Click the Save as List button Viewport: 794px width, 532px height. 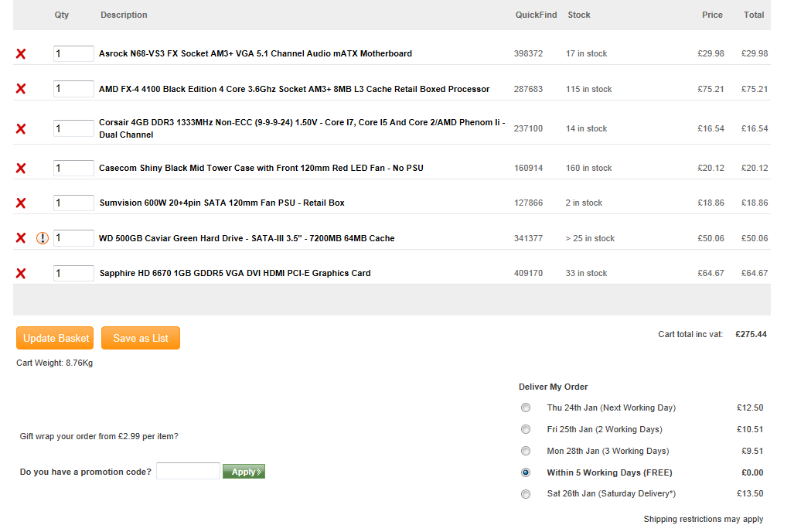click(141, 338)
